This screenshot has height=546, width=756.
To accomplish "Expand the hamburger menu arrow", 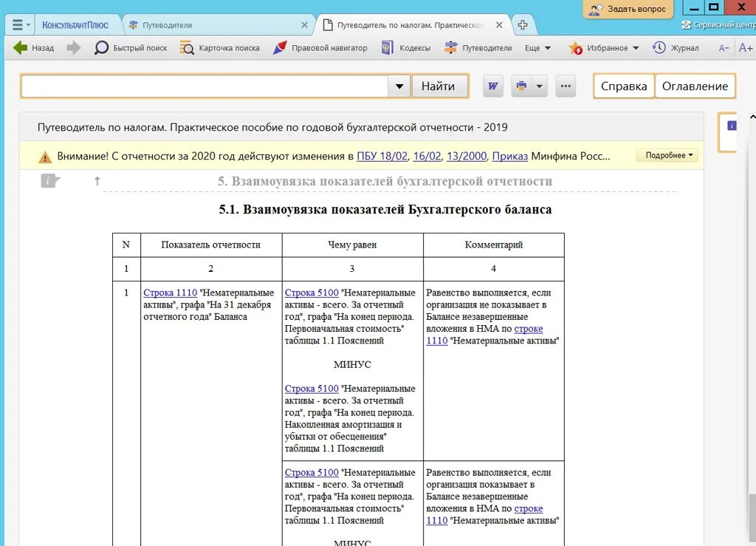I will 29,24.
